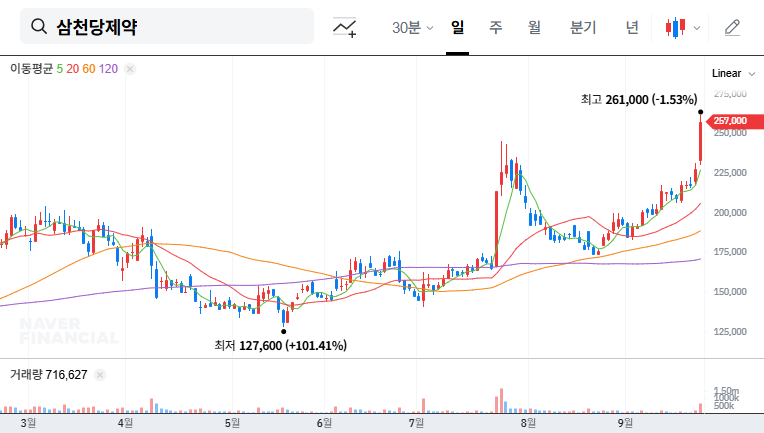Switch to the 년 yearly tab
This screenshot has height=433, width=764.
632,27
